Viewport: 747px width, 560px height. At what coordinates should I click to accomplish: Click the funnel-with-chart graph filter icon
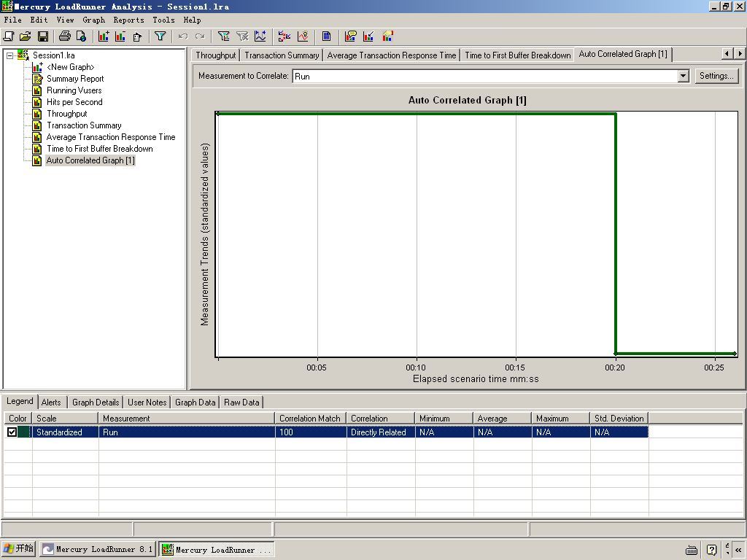click(223, 36)
